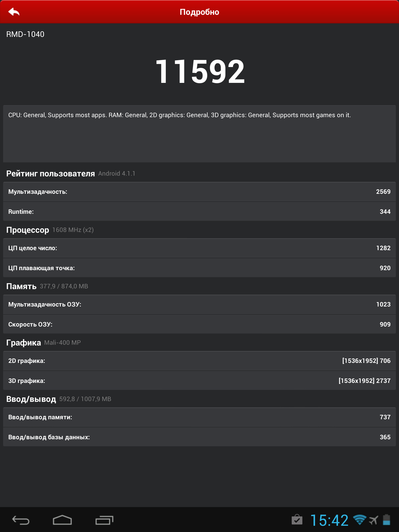Select the Runtime score row
This screenshot has width=399, height=532.
(x=199, y=212)
